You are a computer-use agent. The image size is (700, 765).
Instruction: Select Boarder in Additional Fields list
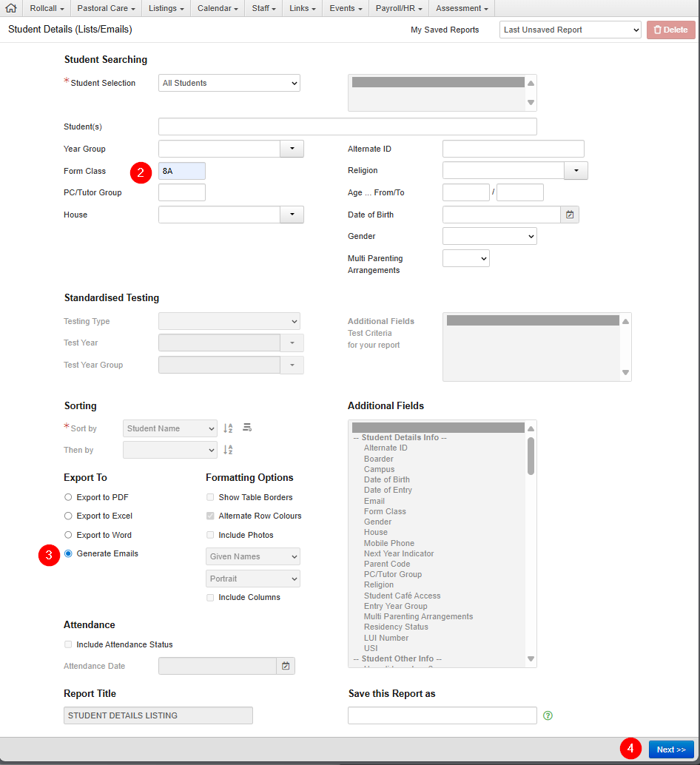click(x=379, y=459)
